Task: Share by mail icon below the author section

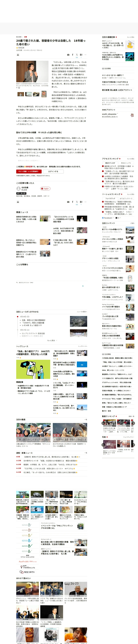Action: click(x=68, y=202)
